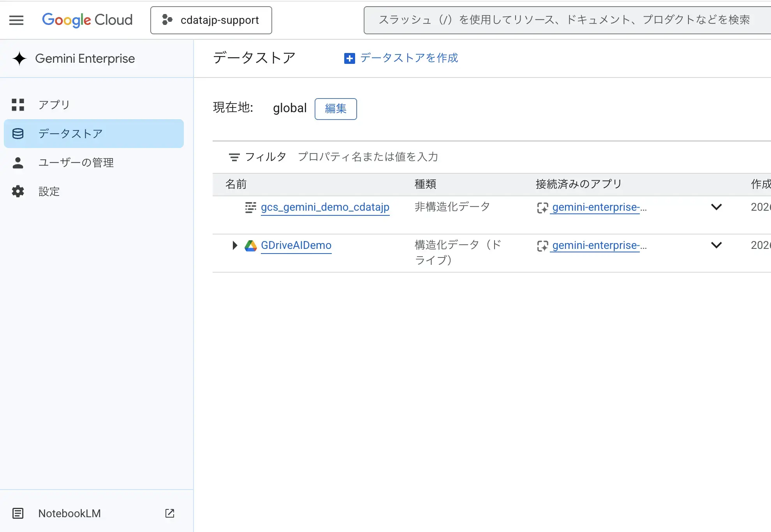Click the Google Drive icon beside GDriveAIDemo

click(x=251, y=245)
